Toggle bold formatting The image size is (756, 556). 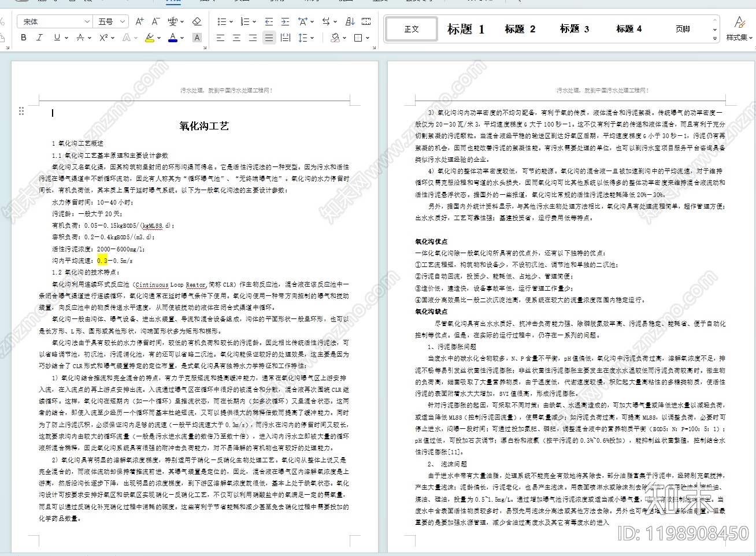[x=24, y=38]
